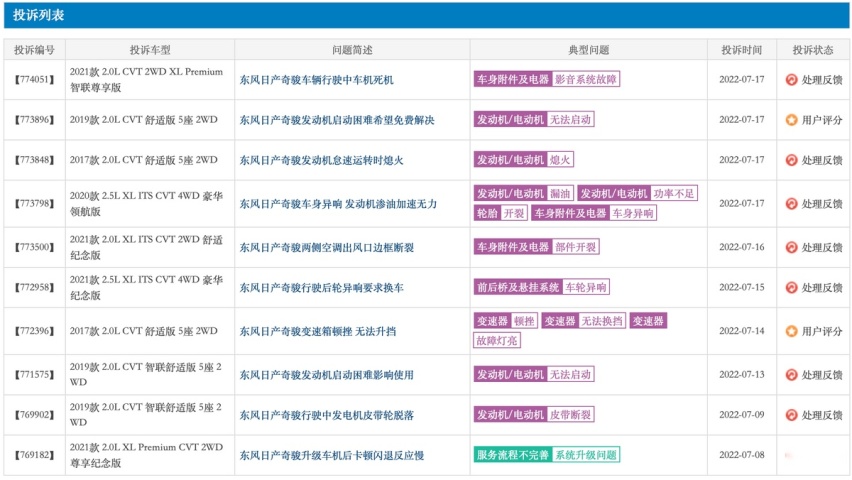Click the 故障灯亮 problem tag
The width and height of the screenshot is (852, 480).
[x=497, y=340]
